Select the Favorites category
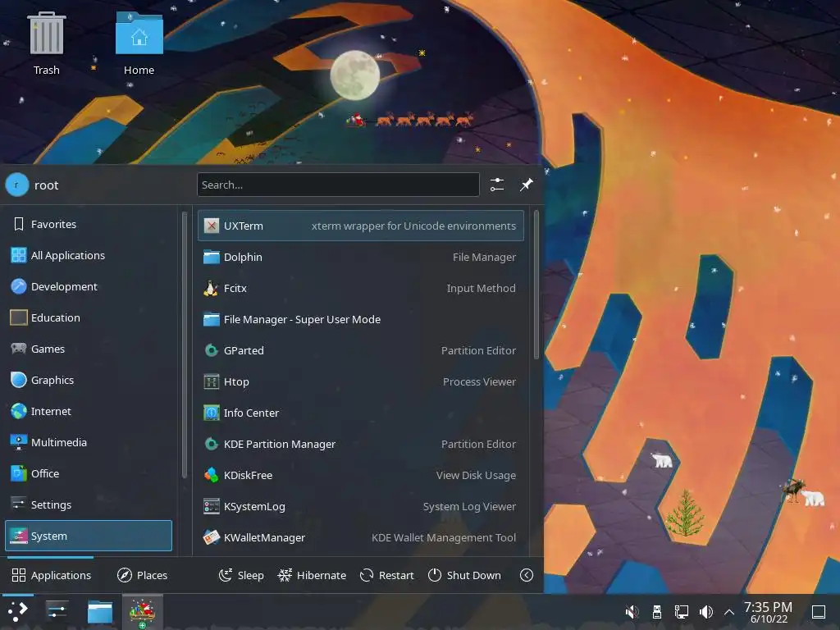Screen dimensions: 840x630 click(89, 225)
